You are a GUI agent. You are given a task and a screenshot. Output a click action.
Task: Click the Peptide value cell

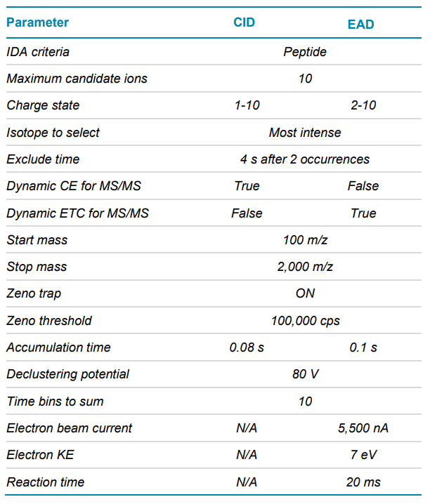pyautogui.click(x=305, y=52)
